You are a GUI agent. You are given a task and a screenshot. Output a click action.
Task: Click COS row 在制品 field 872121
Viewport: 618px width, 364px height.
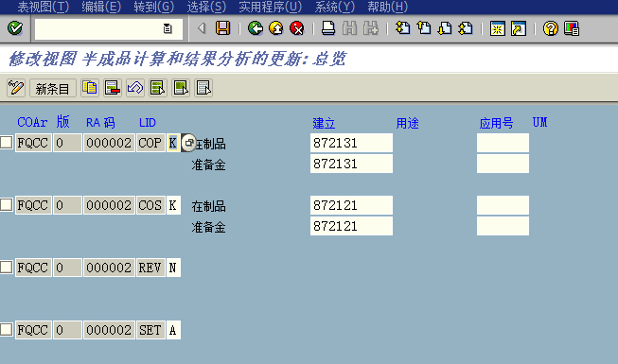pos(351,205)
